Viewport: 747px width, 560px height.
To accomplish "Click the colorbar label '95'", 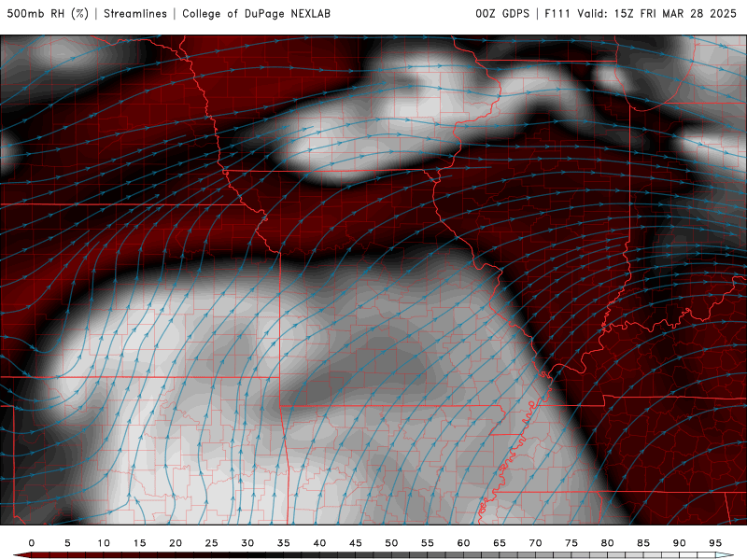I will point(715,543).
